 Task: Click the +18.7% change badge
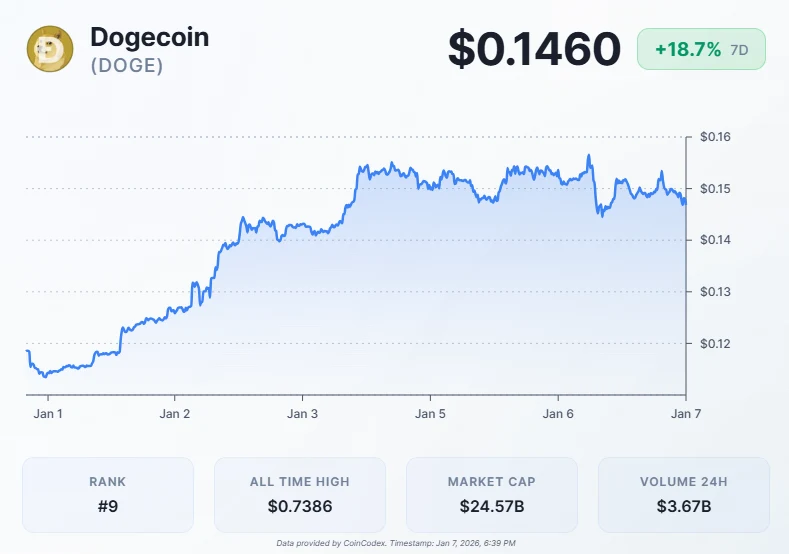pyautogui.click(x=688, y=49)
